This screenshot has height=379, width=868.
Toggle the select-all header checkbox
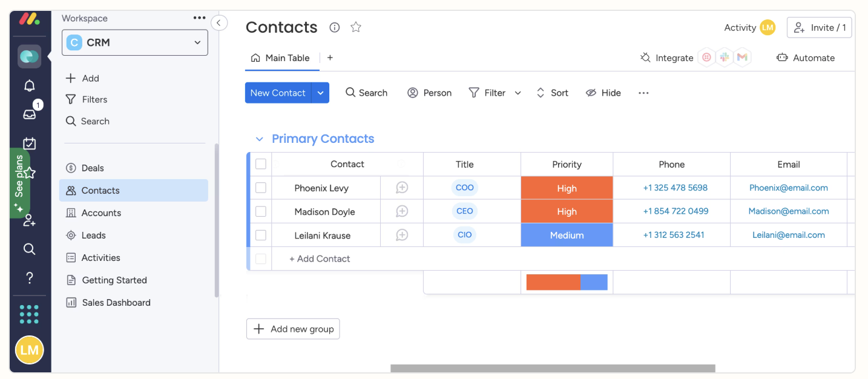pos(261,164)
